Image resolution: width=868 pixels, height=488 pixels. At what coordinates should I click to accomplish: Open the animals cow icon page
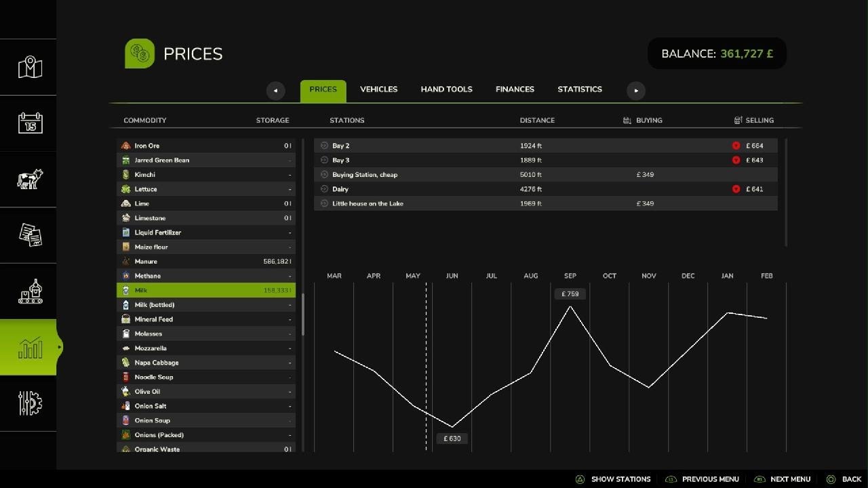[30, 179]
